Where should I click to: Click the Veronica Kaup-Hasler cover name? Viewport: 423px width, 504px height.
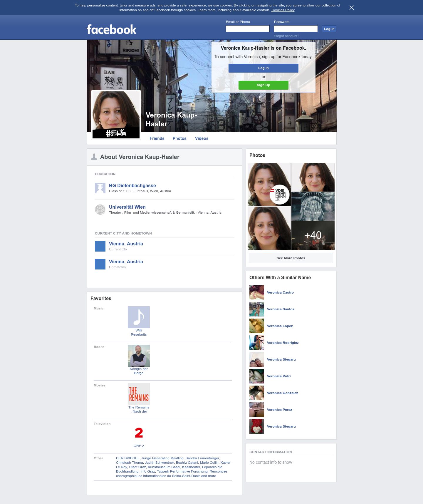tap(171, 119)
